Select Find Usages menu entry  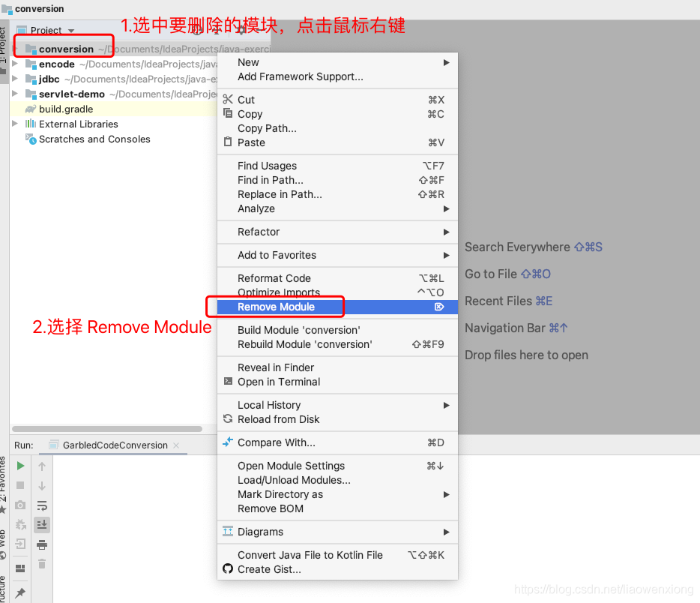337,166
